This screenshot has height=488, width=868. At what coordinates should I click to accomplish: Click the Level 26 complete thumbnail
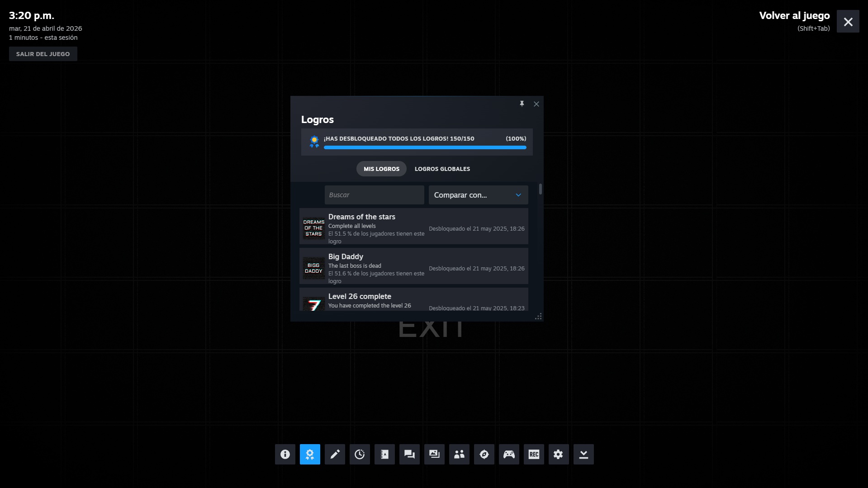pos(314,303)
